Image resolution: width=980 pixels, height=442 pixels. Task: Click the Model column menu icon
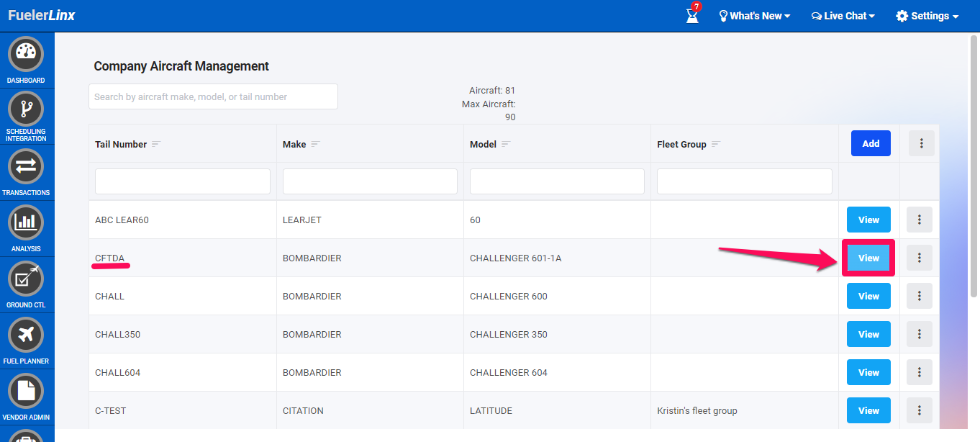(506, 144)
